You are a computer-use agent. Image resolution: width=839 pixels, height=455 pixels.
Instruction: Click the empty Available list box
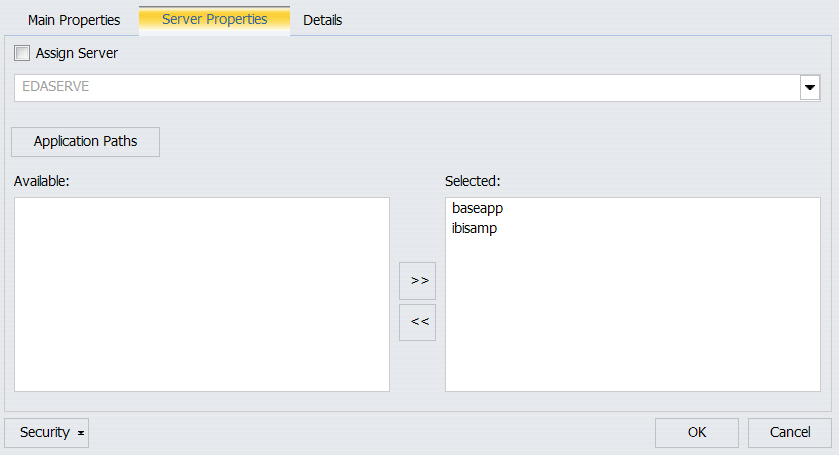click(202, 294)
